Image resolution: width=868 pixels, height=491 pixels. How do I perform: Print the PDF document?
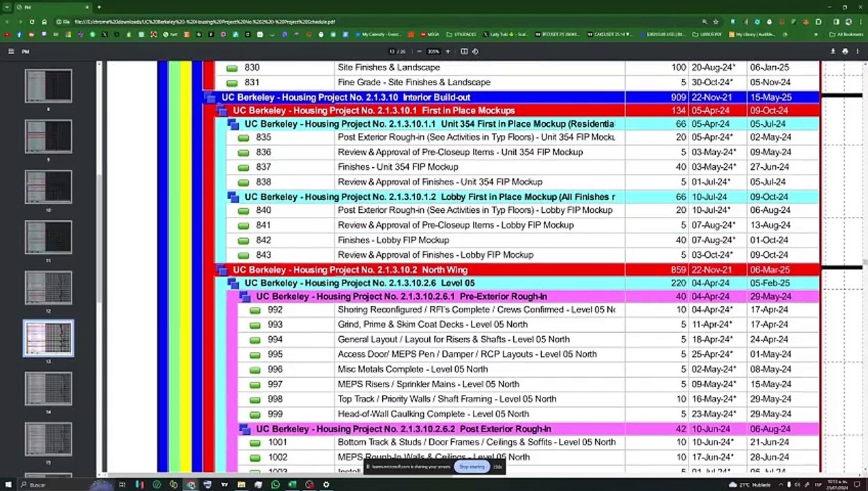coord(845,51)
